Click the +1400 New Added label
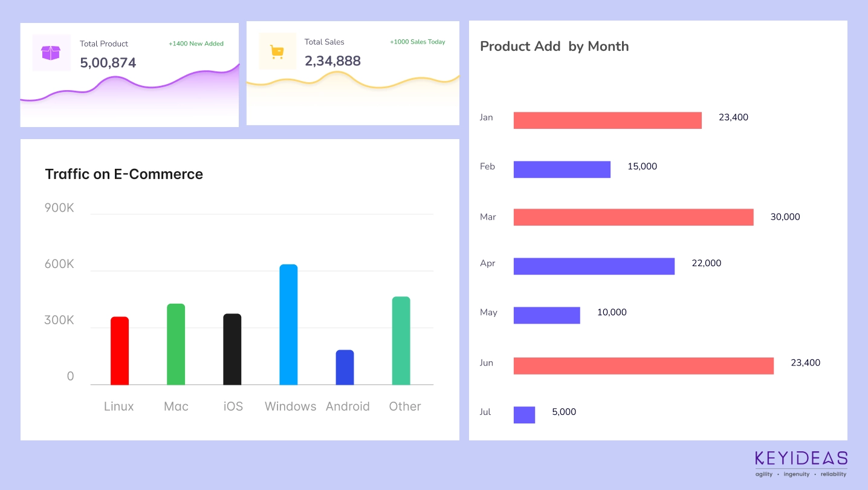The width and height of the screenshot is (868, 490). pos(196,44)
